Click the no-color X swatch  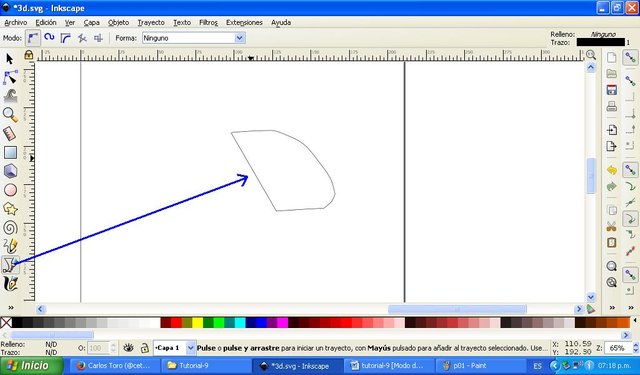(6, 323)
